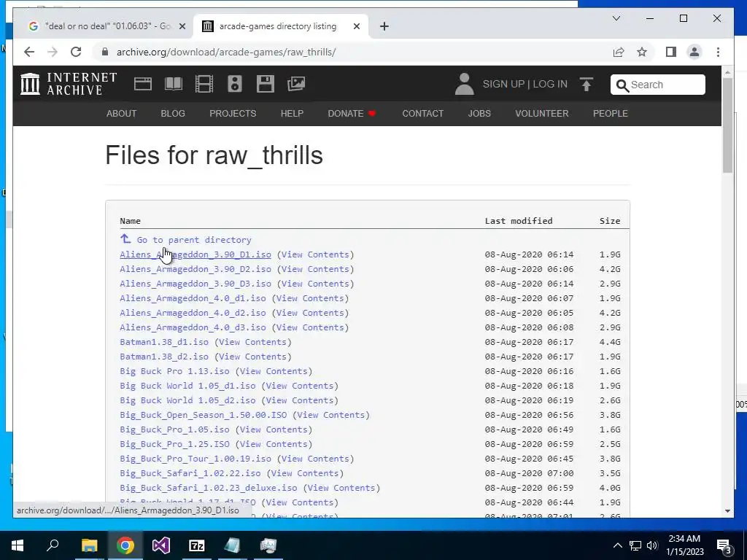This screenshot has width=747, height=560.
Task: Show hidden system tray icons
Action: point(617,545)
